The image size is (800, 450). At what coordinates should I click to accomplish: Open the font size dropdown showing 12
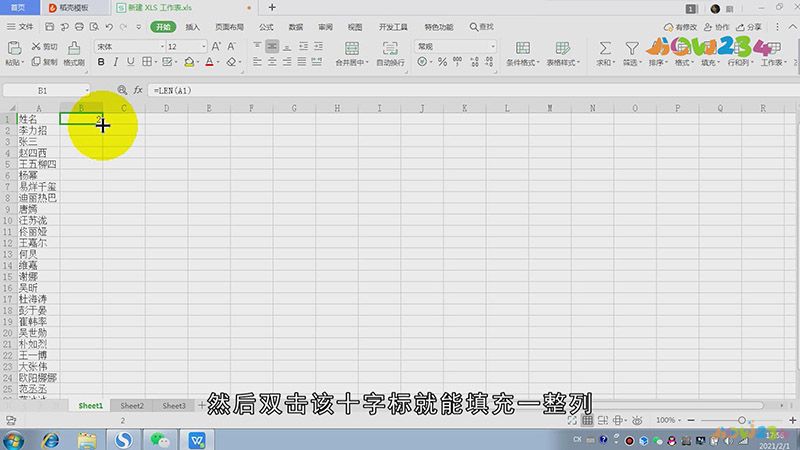(x=204, y=46)
